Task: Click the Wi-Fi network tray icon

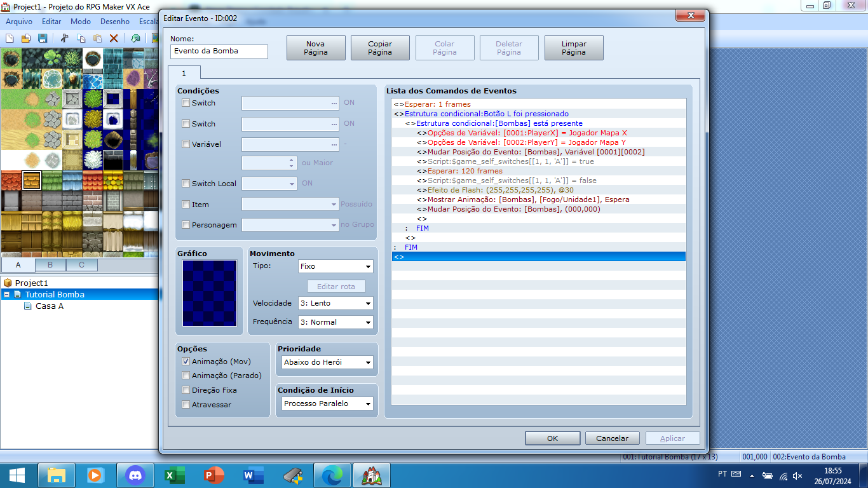Action: coord(783,475)
